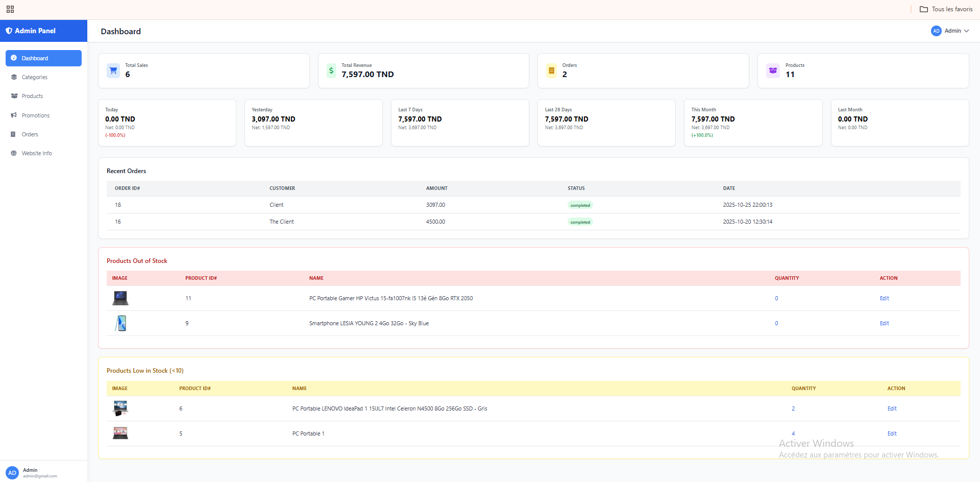
Task: Open the Orders sidebar menu item
Action: click(x=30, y=134)
